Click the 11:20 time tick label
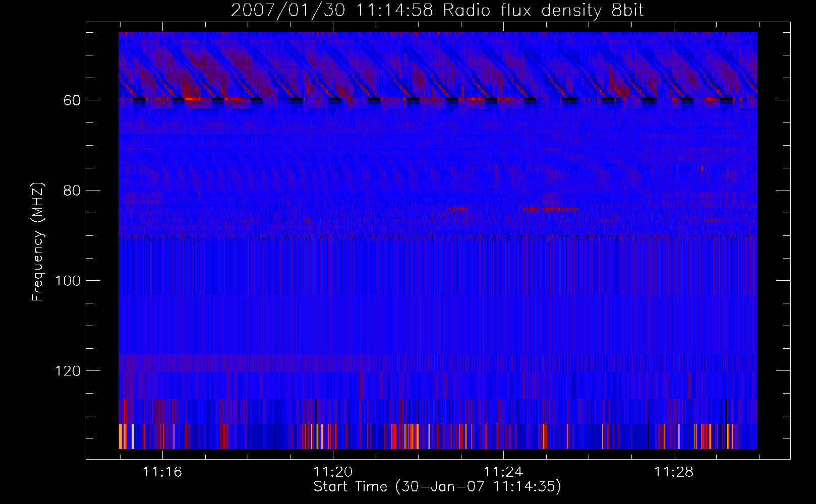 (x=333, y=472)
